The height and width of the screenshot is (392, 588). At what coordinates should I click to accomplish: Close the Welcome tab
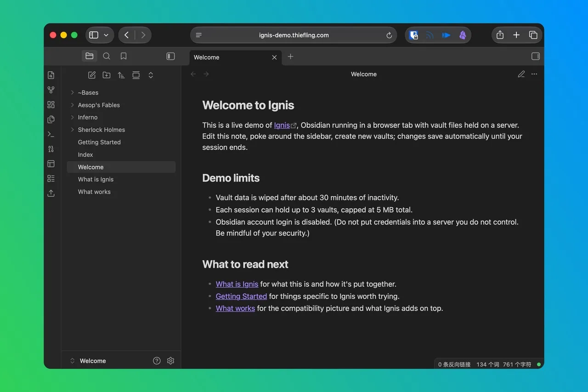click(x=274, y=57)
